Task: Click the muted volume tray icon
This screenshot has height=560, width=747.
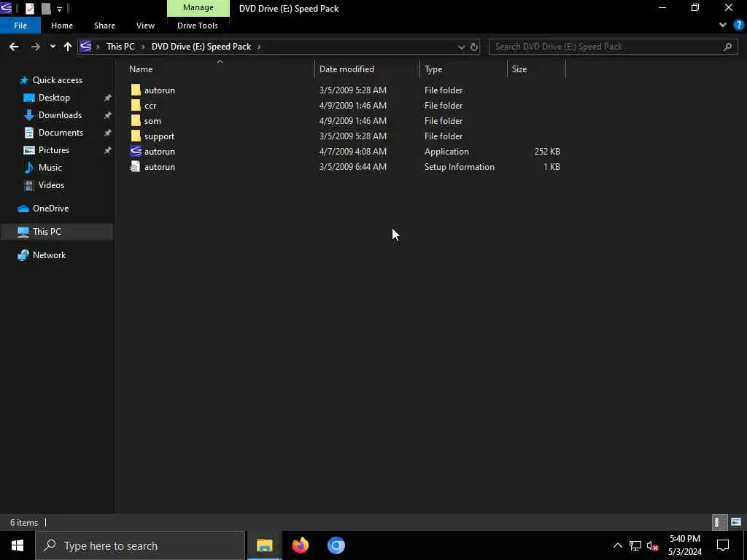Action: (653, 545)
